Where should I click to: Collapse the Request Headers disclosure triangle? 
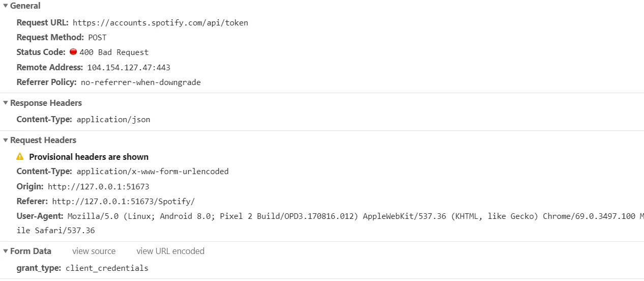6,140
